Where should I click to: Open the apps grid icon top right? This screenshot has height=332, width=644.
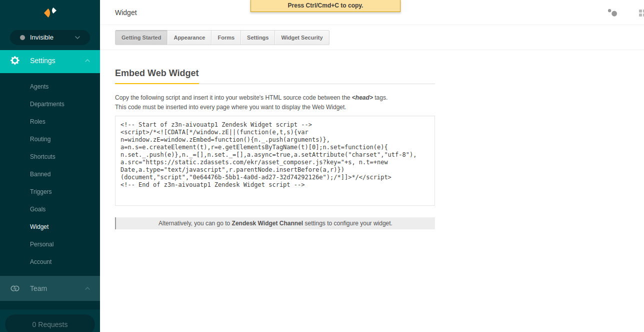point(641,13)
